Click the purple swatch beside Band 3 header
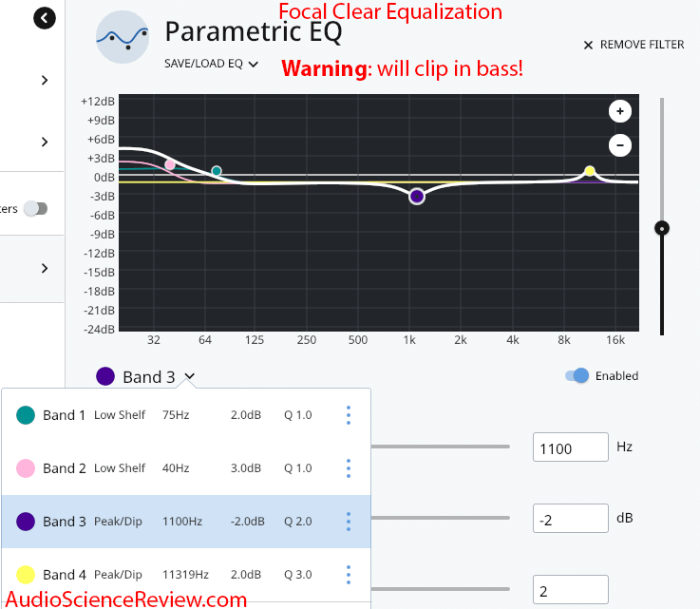 click(x=105, y=376)
